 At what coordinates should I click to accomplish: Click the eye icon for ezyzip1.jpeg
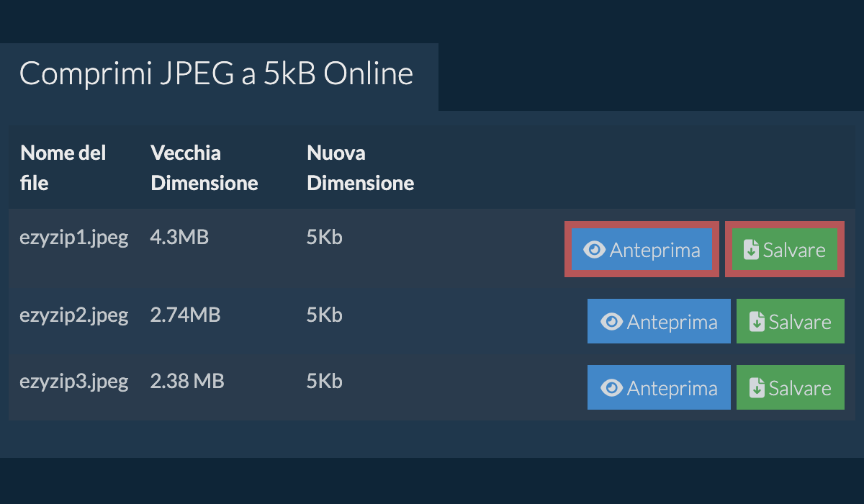(594, 250)
